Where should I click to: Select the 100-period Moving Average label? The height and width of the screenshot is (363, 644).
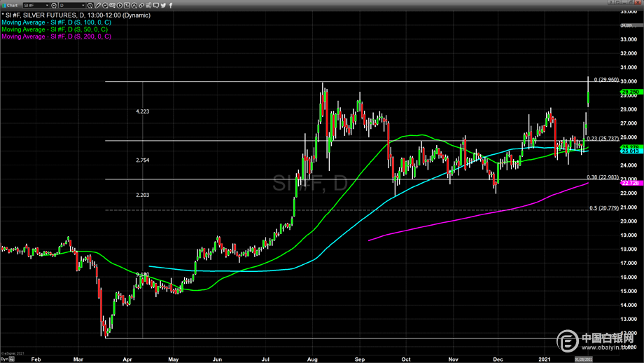point(55,22)
